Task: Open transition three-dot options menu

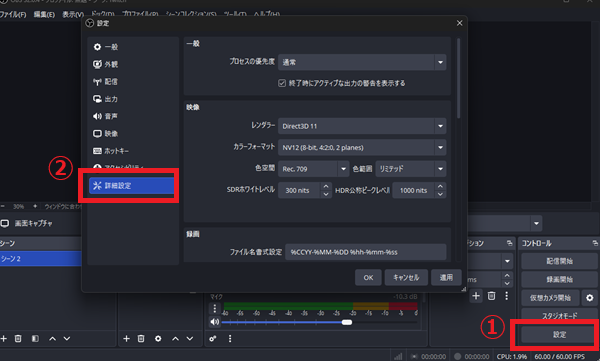Action: pyautogui.click(x=507, y=296)
